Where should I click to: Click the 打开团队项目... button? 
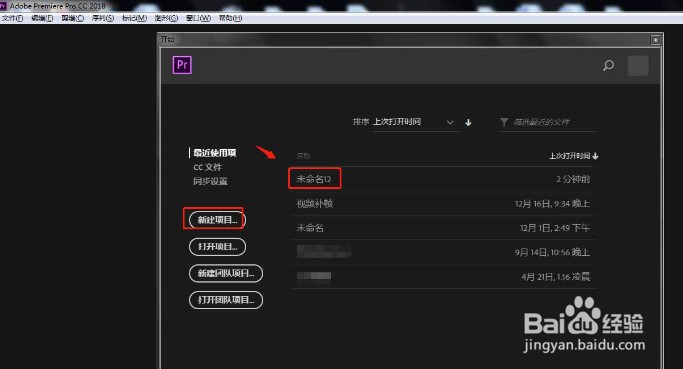(x=226, y=300)
